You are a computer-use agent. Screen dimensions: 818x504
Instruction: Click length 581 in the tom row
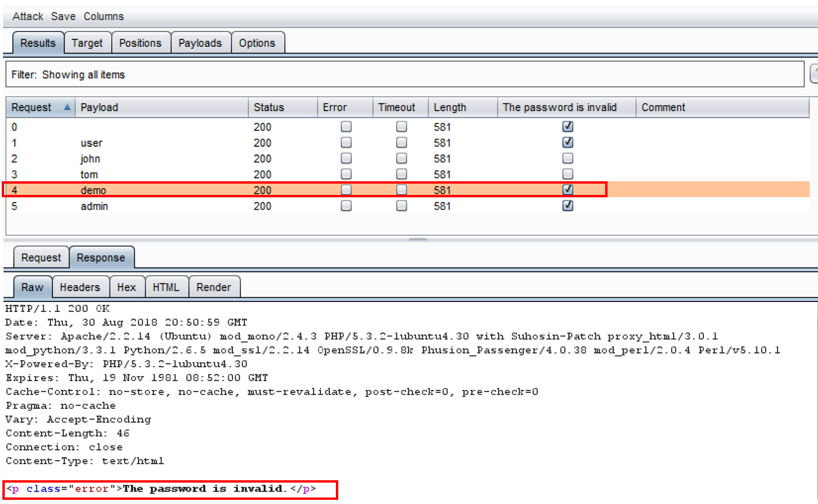coord(442,175)
